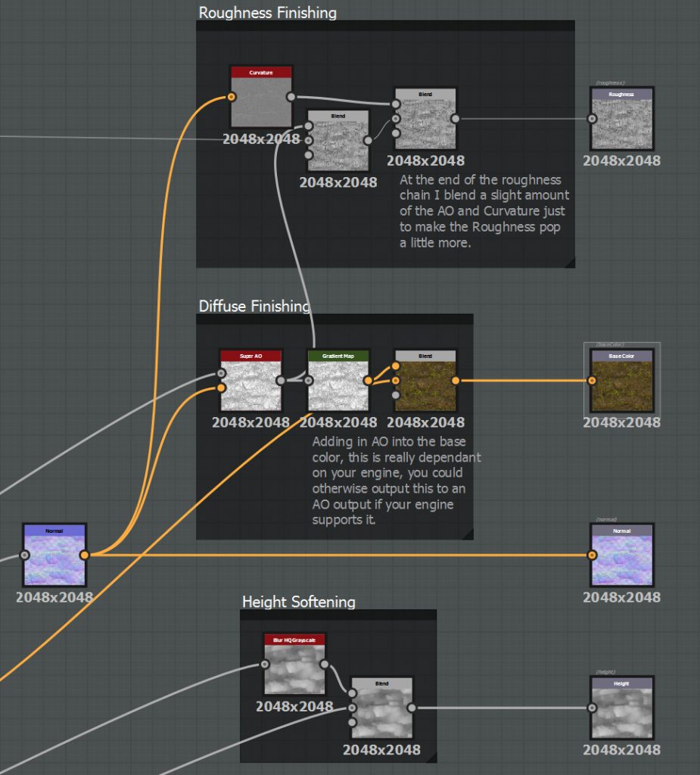This screenshot has height=775, width=700.
Task: Collapse the Diffuse Finishing frame via its corner triangle
Action: (x=467, y=533)
